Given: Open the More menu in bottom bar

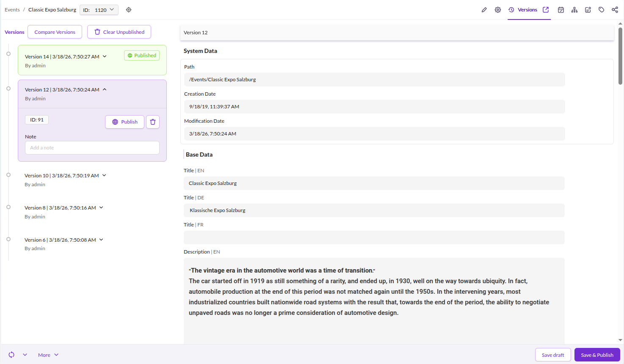Looking at the screenshot, I should [x=48, y=355].
